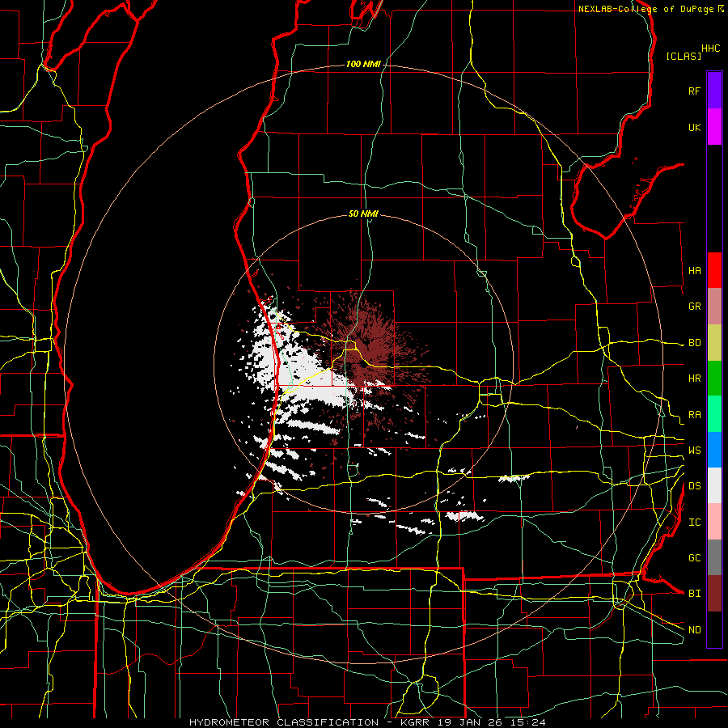Click the 'BD' legend label
The image size is (728, 728).
[694, 343]
